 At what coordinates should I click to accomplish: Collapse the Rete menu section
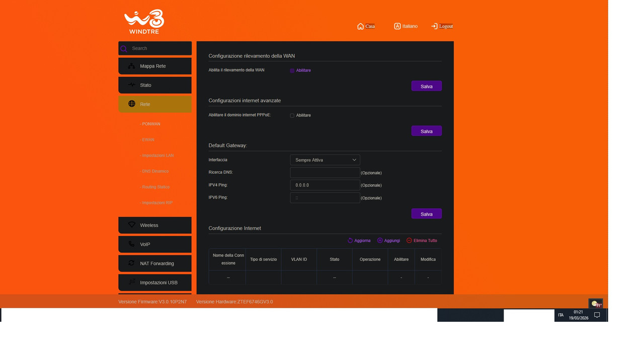(x=155, y=104)
